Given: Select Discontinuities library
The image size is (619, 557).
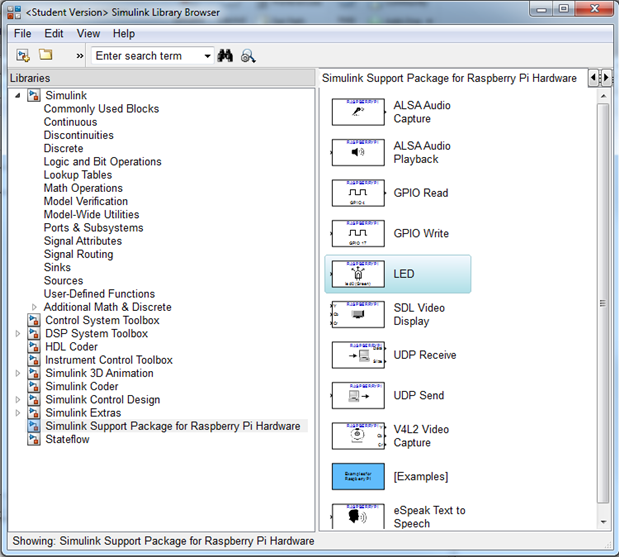Looking at the screenshot, I should pyautogui.click(x=79, y=135).
